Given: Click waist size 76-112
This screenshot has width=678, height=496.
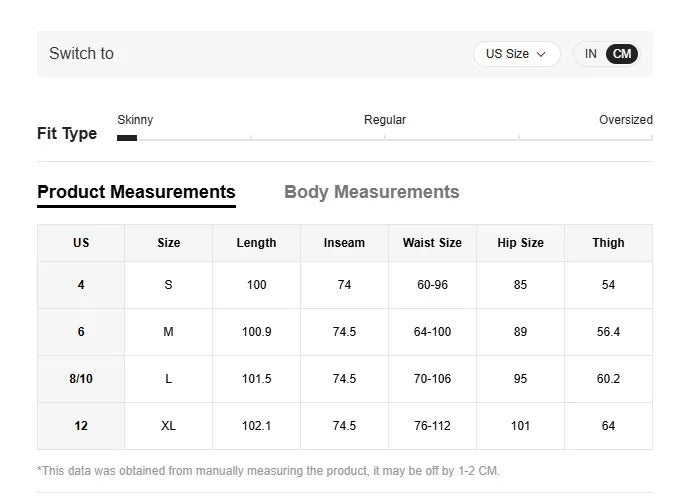Looking at the screenshot, I should (x=432, y=426).
